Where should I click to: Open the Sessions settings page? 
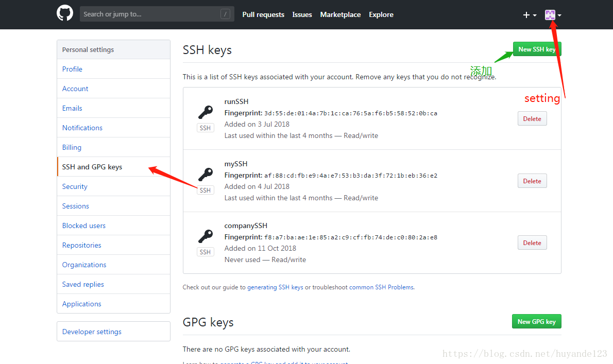113,206
